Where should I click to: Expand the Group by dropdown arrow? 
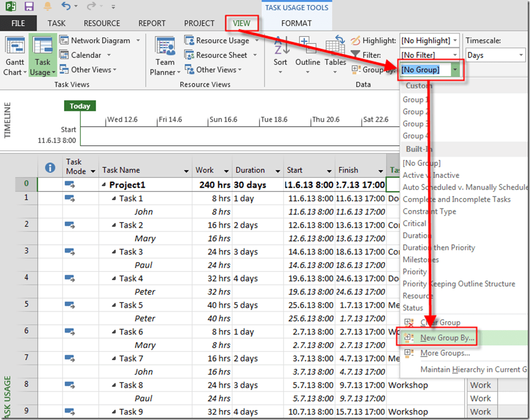click(x=455, y=70)
